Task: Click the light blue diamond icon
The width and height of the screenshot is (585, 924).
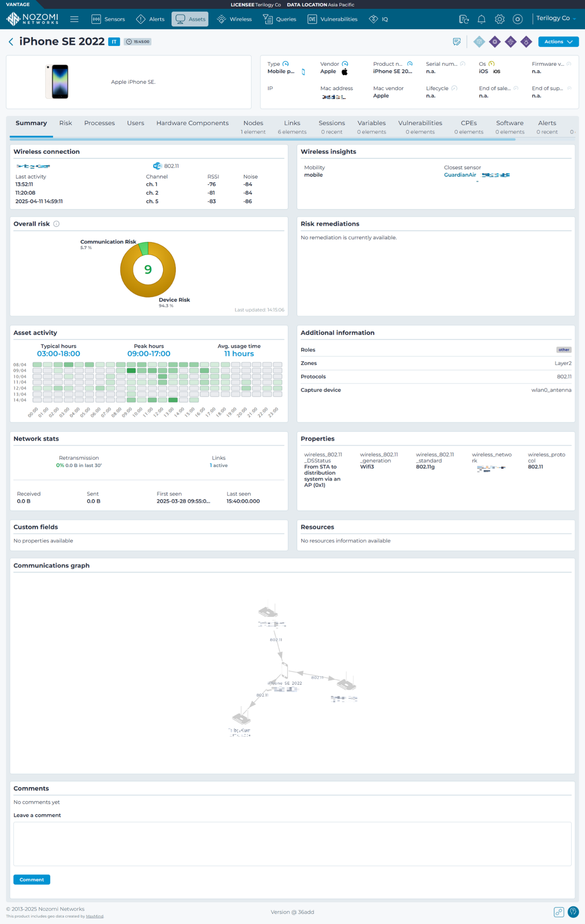Action: (x=479, y=41)
